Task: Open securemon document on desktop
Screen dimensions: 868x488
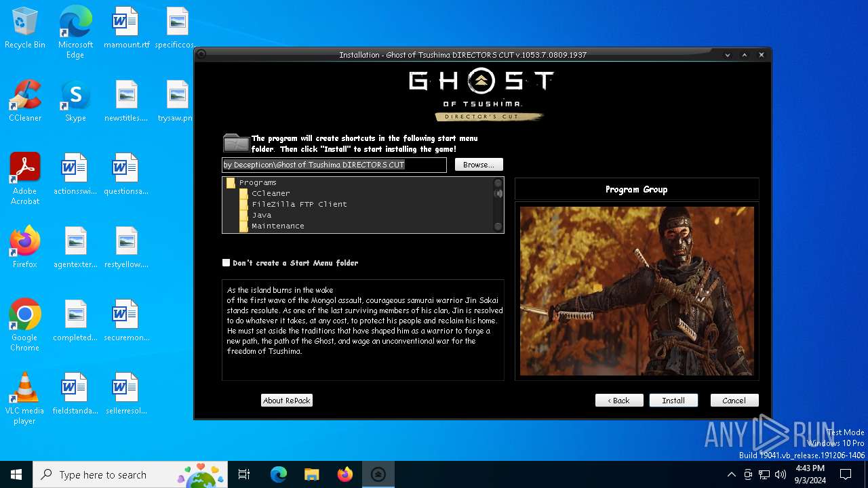Action: pos(126,321)
